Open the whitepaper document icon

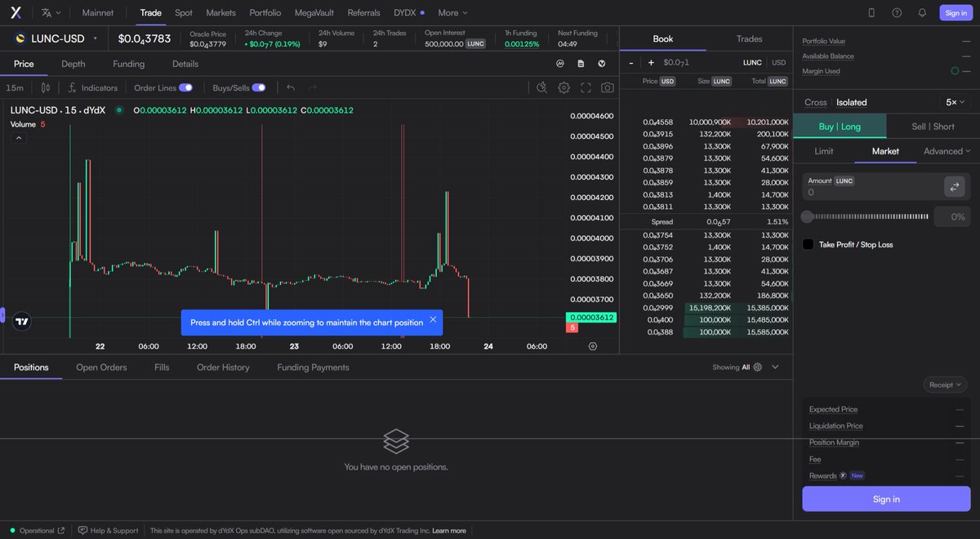pyautogui.click(x=581, y=64)
